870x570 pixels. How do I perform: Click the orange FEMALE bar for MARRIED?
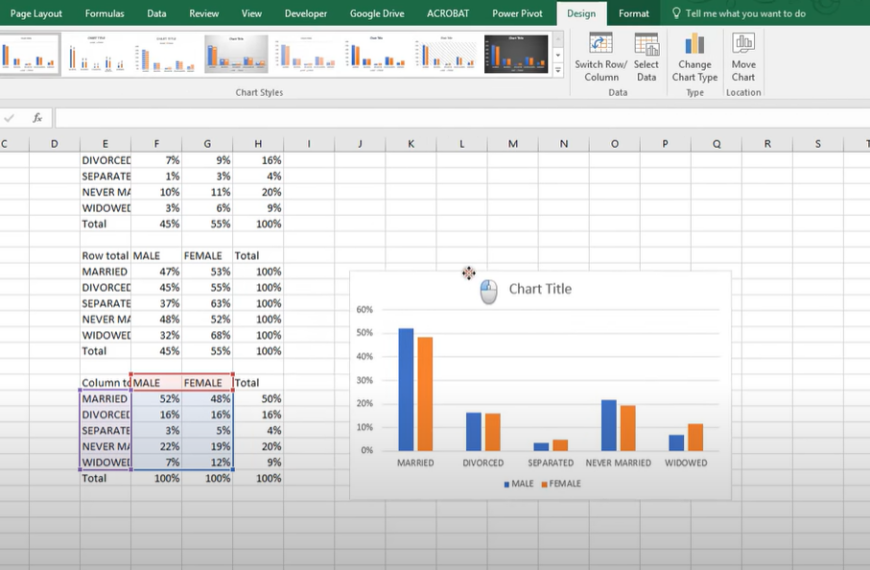[x=425, y=394]
